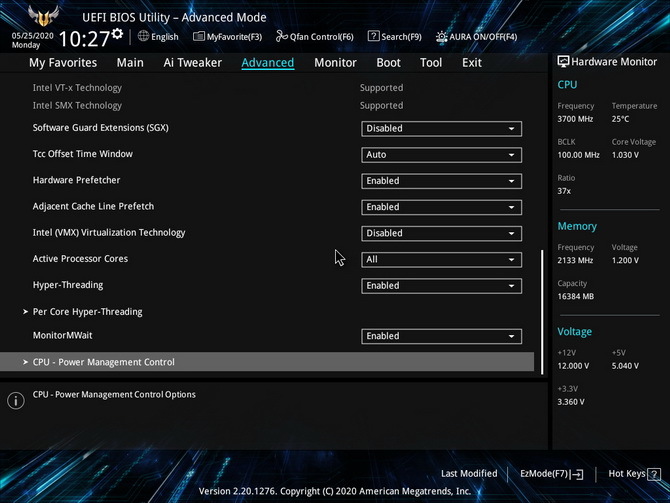Image resolution: width=670 pixels, height=503 pixels.
Task: Click the EzMode exit arrow icon
Action: 576,474
